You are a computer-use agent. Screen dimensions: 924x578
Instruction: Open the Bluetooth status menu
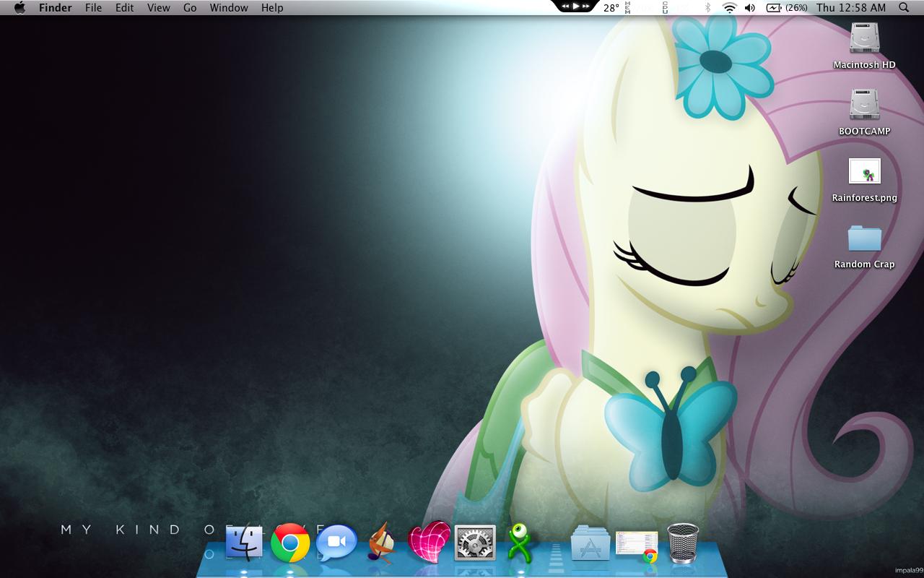tap(707, 8)
